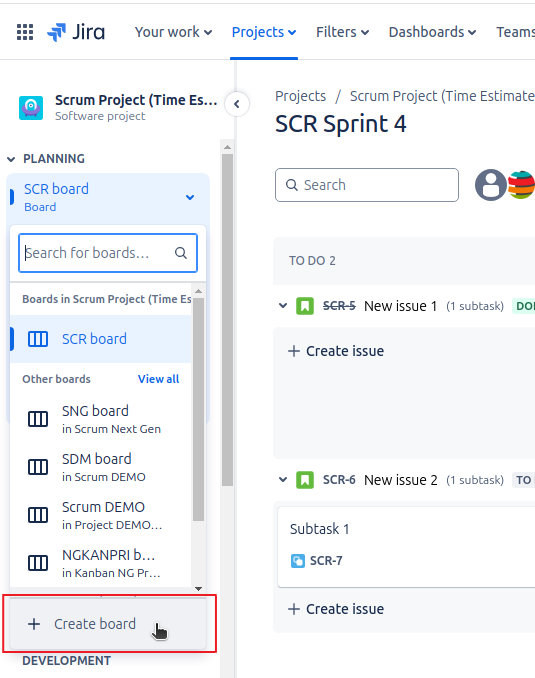Collapse the SCR-6 swimlane

[283, 480]
